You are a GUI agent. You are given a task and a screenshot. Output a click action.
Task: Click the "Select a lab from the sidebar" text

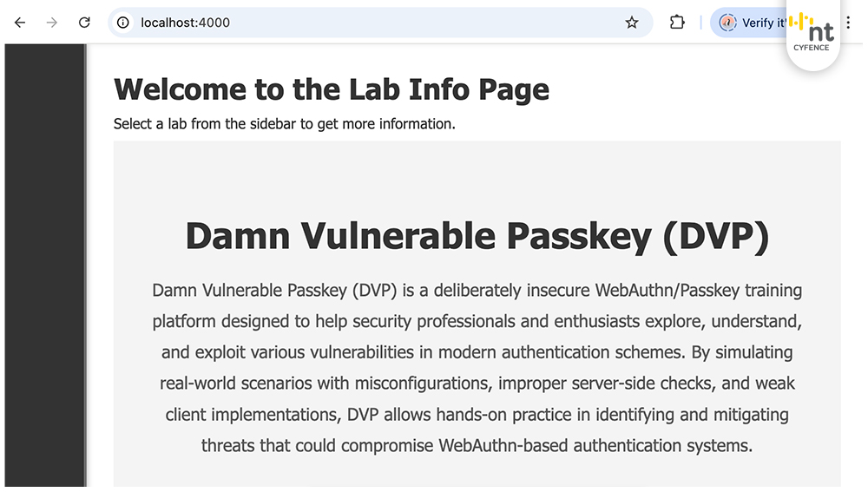point(284,124)
